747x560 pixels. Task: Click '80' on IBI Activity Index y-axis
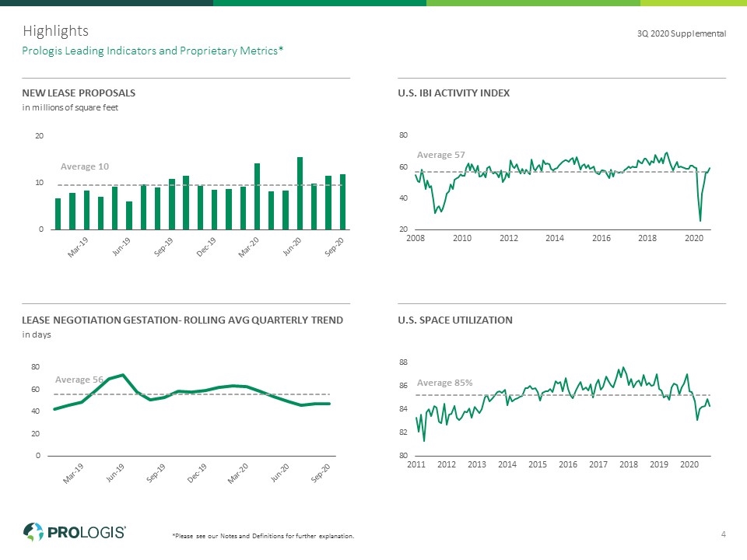(x=403, y=135)
